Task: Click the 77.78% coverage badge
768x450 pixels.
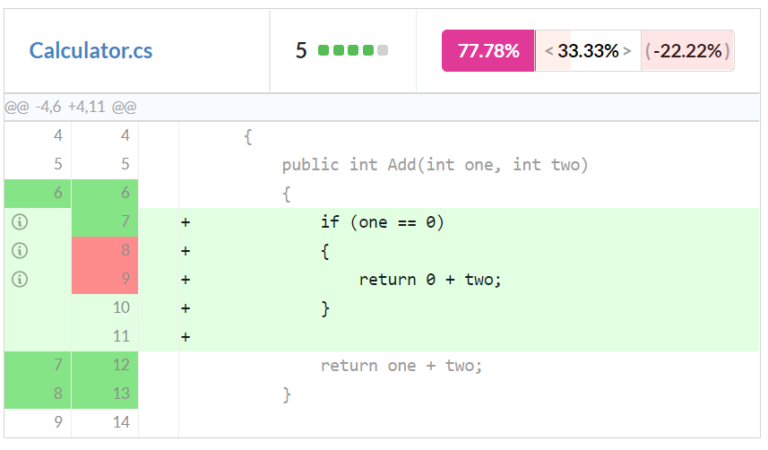Action: [x=488, y=51]
